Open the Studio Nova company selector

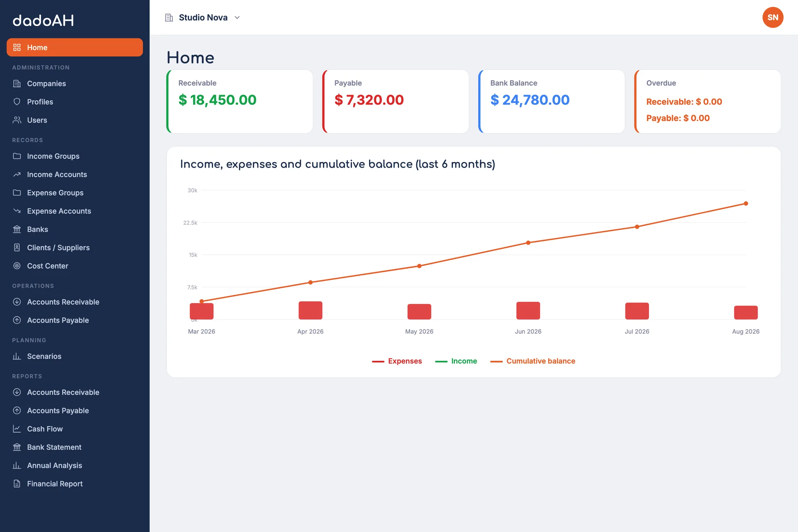203,18
